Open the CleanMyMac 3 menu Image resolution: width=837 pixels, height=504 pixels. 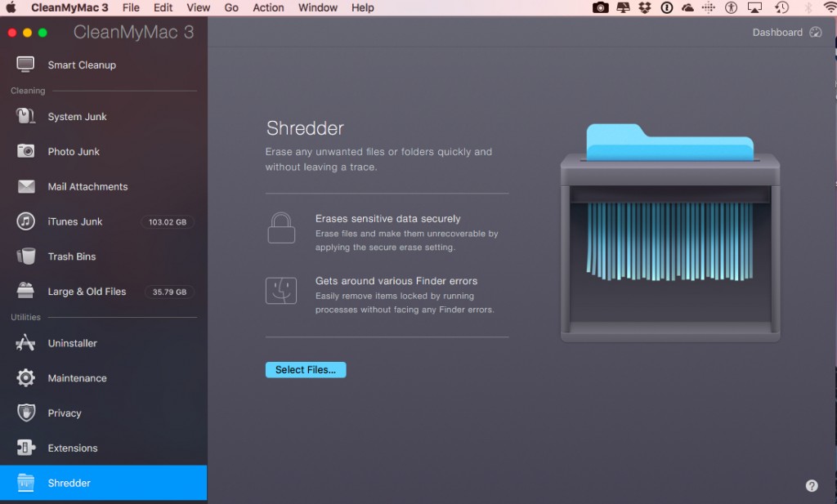[x=69, y=7]
